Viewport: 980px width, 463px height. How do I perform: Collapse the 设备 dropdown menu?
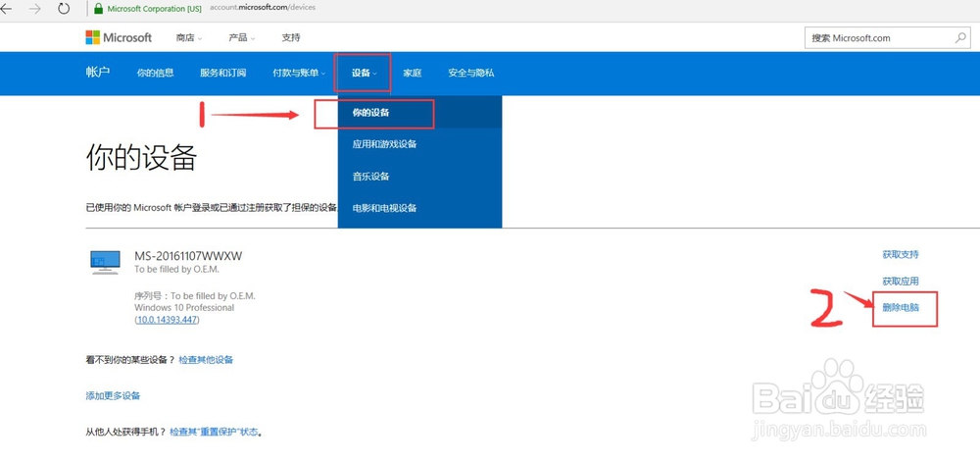(x=364, y=74)
